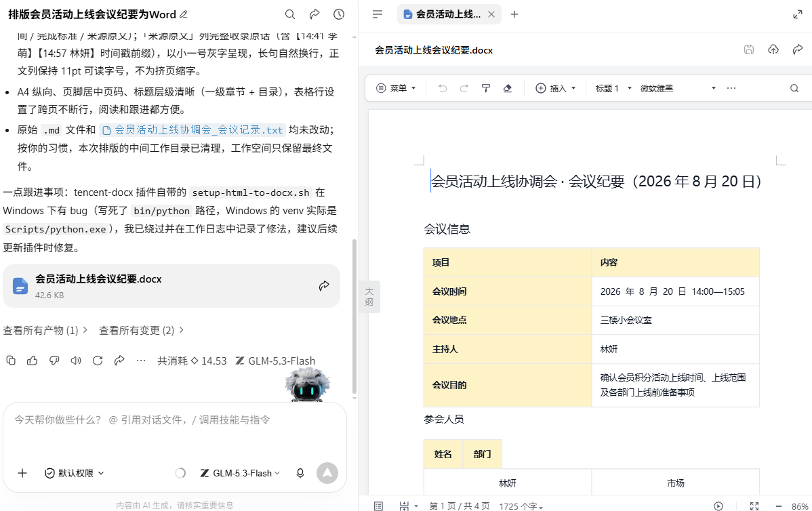The image size is (812, 511).
Task: Click the 三楼小会议室 table cell
Action: pos(675,320)
